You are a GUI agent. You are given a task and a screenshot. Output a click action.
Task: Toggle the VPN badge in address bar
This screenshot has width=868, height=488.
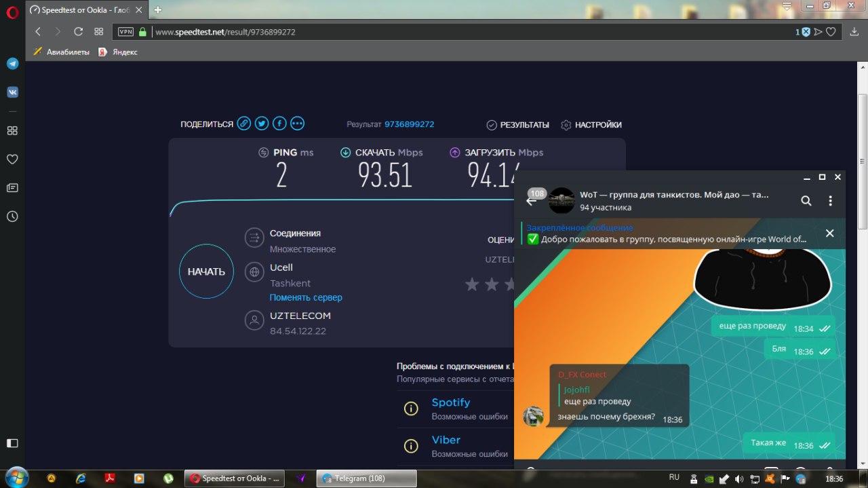click(x=126, y=32)
